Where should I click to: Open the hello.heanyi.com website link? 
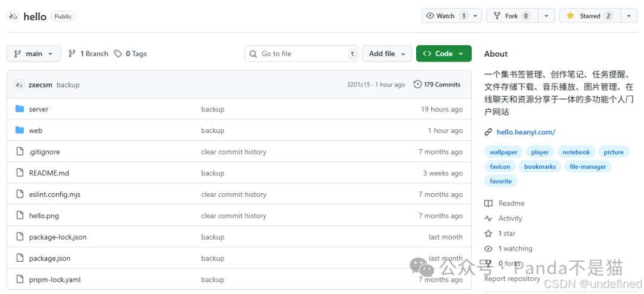tap(526, 132)
